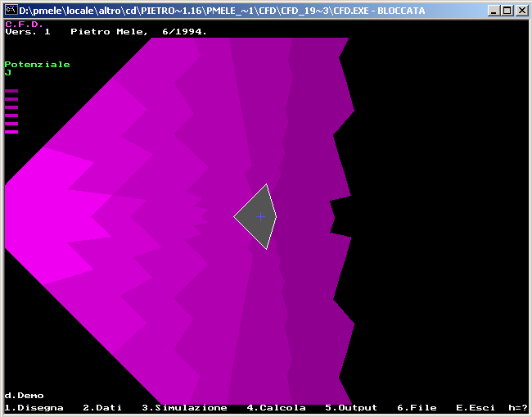The width and height of the screenshot is (532, 417).
Task: Select the 4.Calcola menu entry
Action: click(x=276, y=407)
